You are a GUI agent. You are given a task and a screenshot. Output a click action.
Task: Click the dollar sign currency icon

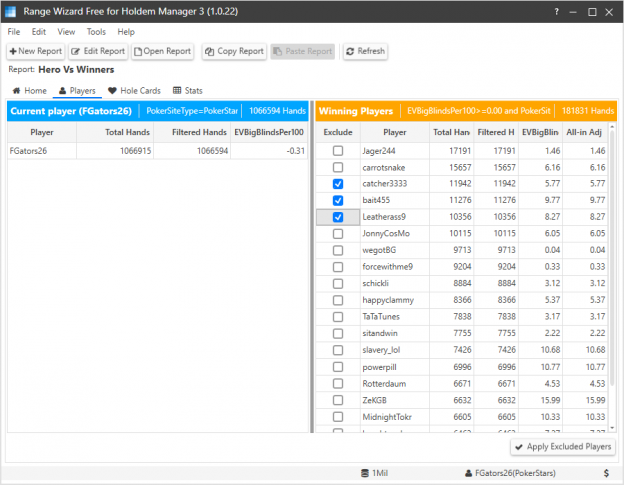click(x=606, y=473)
